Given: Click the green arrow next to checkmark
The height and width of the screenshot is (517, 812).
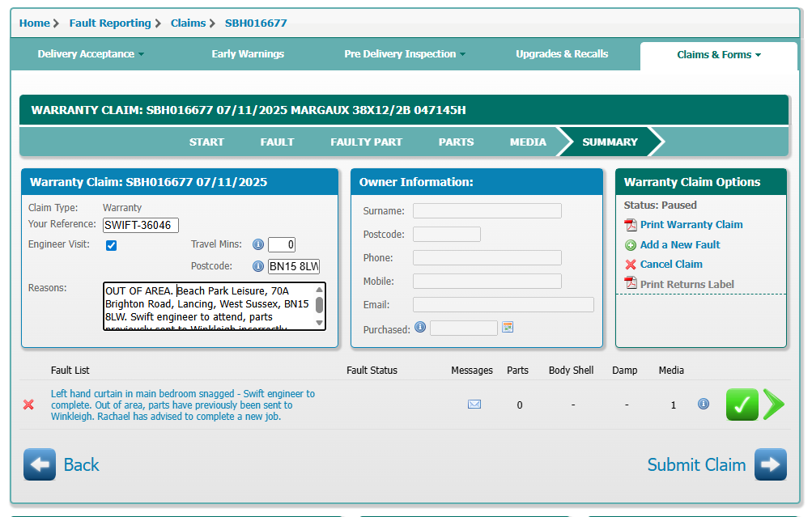Looking at the screenshot, I should (773, 405).
